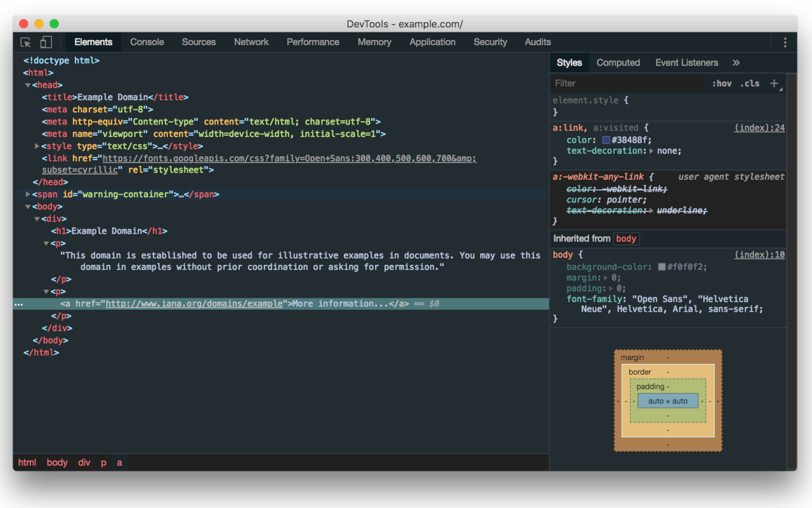812x508 pixels.
Task: Select div in the breadcrumb bar
Action: tap(84, 462)
